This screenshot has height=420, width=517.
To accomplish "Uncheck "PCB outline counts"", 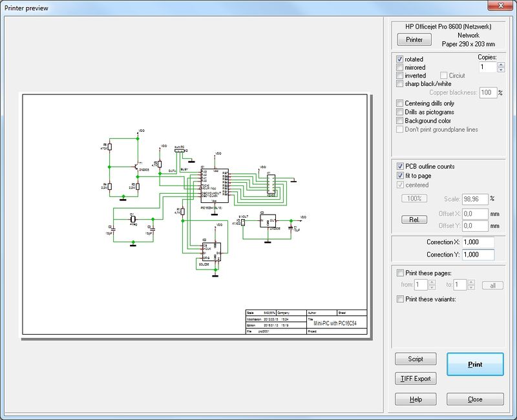I will tap(401, 165).
